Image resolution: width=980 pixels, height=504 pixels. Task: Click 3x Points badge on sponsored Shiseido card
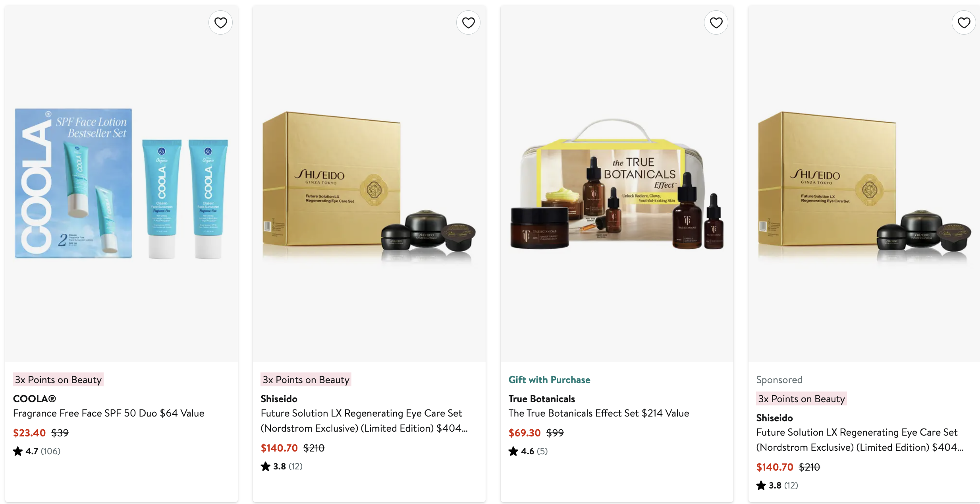801,399
